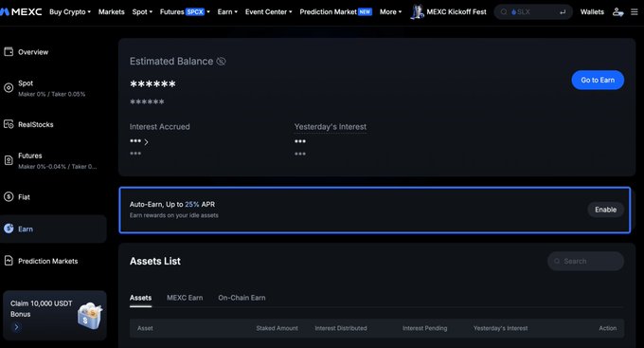
Task: Open the user profile icon
Action: 617,12
